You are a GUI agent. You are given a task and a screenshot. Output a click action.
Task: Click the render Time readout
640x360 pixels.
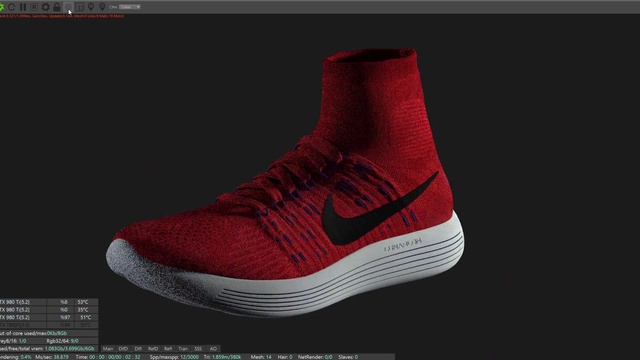108,357
